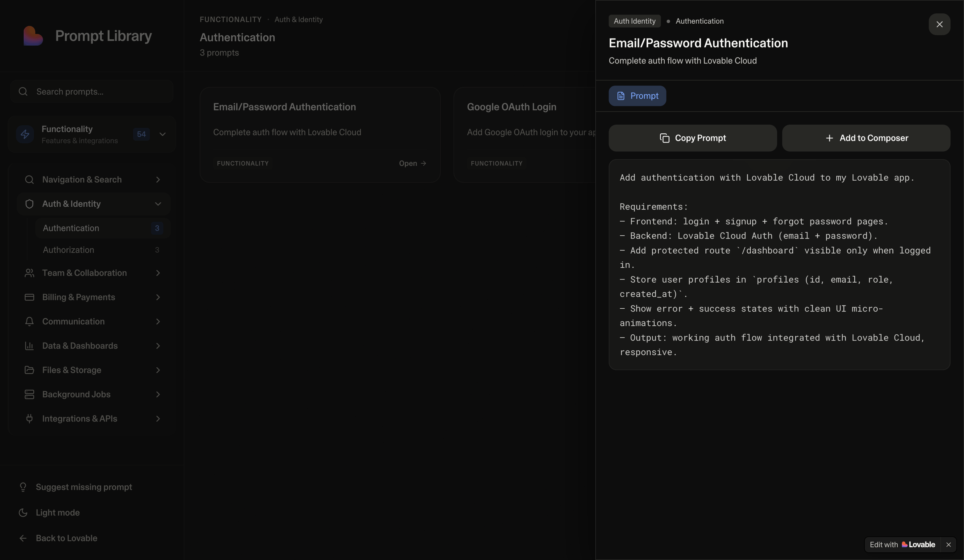Click the Team & Collaboration people icon
This screenshot has width=964, height=560.
29,273
